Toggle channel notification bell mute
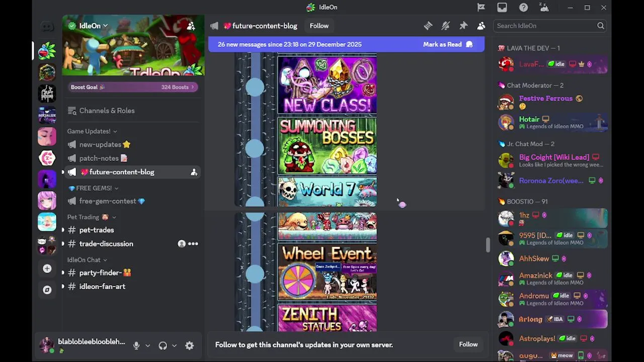The width and height of the screenshot is (644, 362). tap(445, 26)
